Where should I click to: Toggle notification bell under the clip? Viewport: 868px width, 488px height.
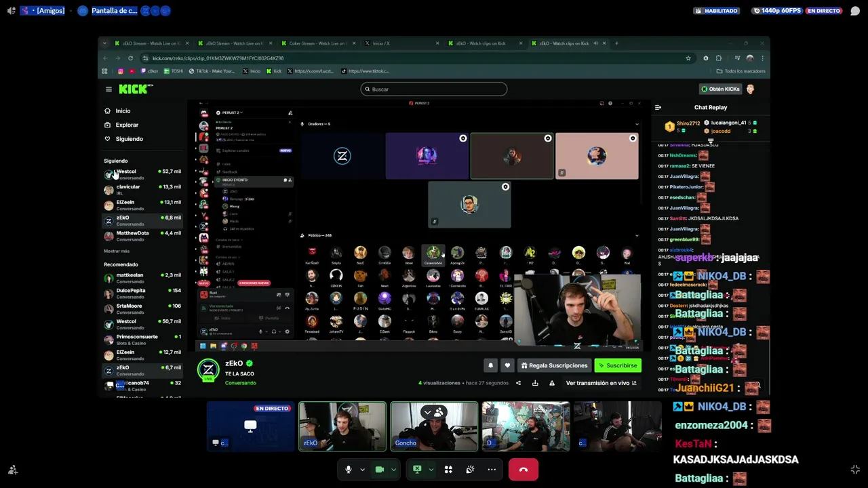490,365
